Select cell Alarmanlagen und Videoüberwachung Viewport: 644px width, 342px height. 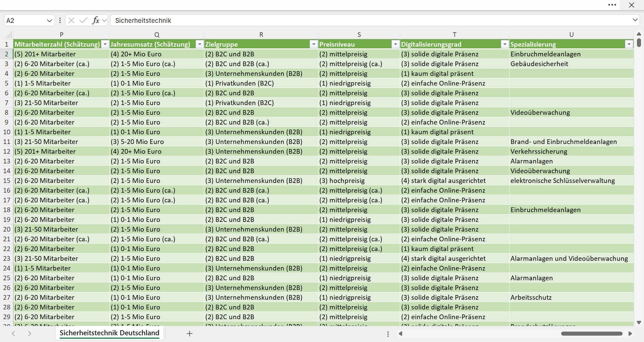[x=571, y=259]
